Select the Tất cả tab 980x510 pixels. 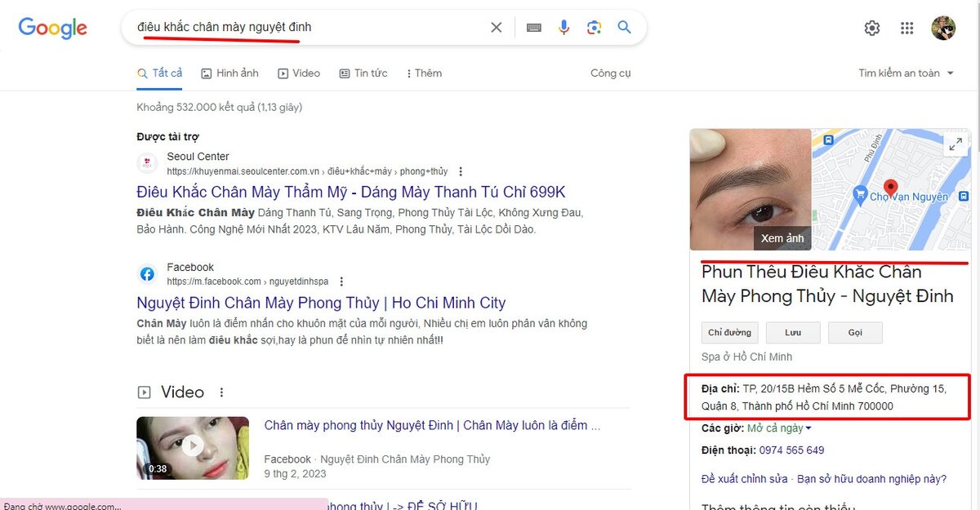click(x=160, y=73)
